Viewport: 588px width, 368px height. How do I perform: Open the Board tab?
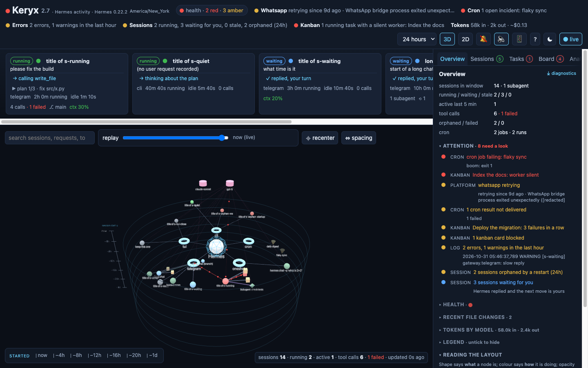tap(551, 59)
